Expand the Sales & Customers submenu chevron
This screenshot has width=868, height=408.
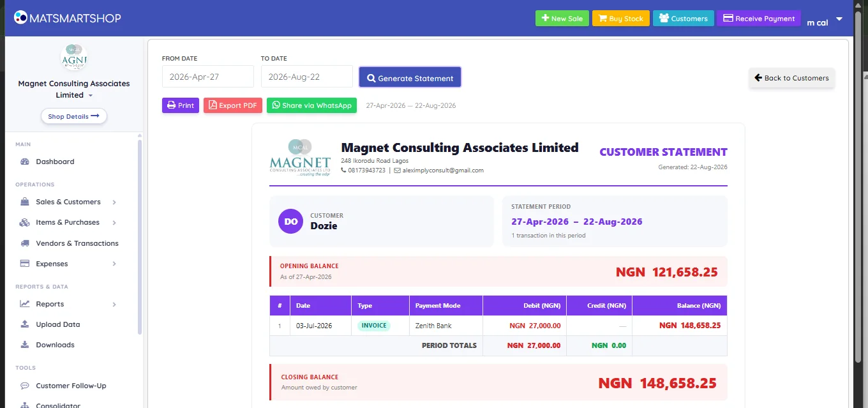click(x=114, y=202)
